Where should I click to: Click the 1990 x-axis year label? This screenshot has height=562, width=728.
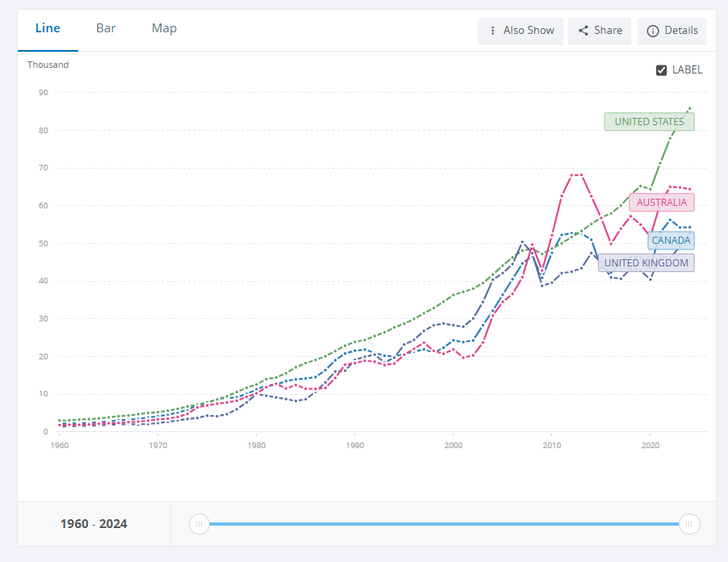[354, 446]
